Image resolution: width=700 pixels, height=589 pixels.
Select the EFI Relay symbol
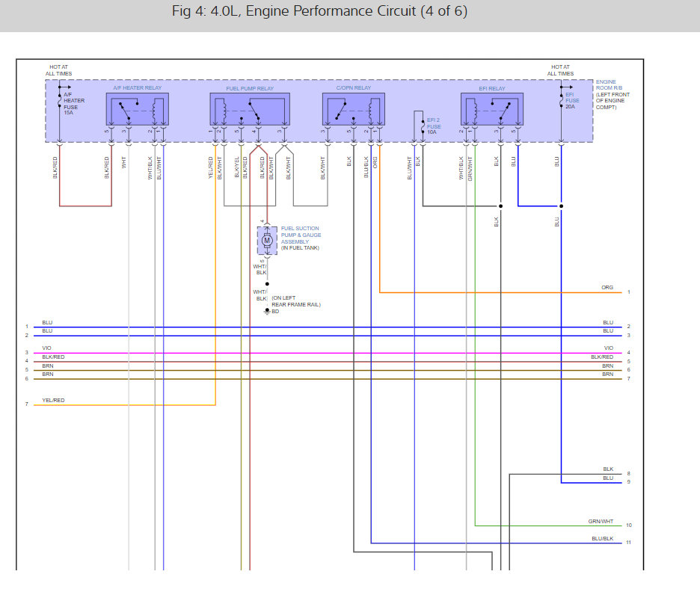[491, 109]
